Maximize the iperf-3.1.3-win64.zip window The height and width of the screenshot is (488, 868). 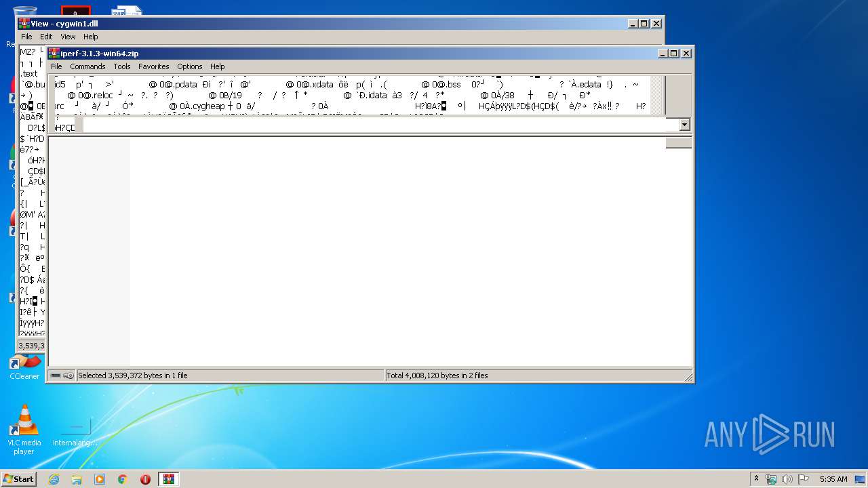[x=674, y=53]
